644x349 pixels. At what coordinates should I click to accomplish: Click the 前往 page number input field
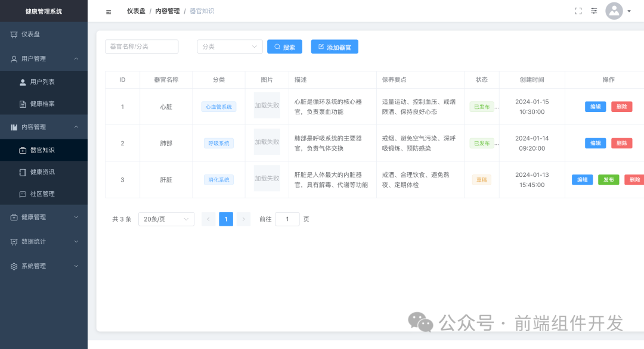click(287, 219)
